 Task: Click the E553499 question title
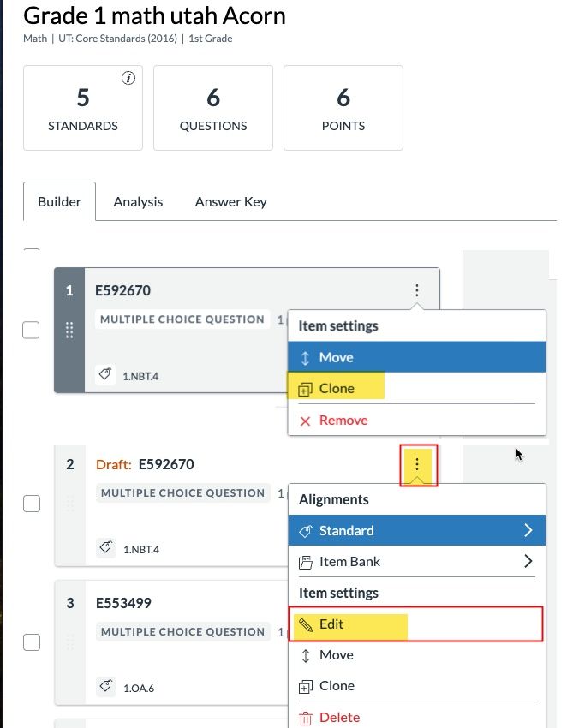tap(123, 603)
